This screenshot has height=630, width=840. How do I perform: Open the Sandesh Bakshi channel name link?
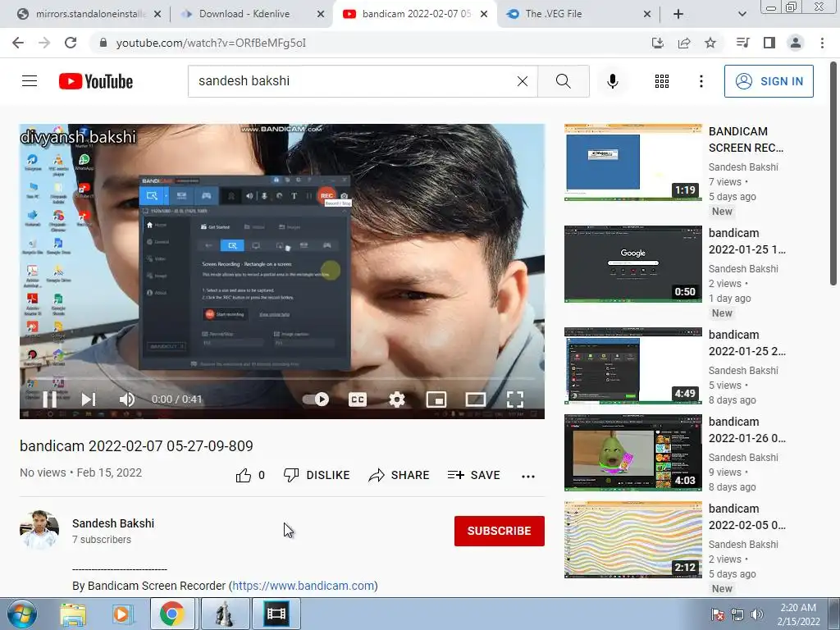(x=113, y=523)
